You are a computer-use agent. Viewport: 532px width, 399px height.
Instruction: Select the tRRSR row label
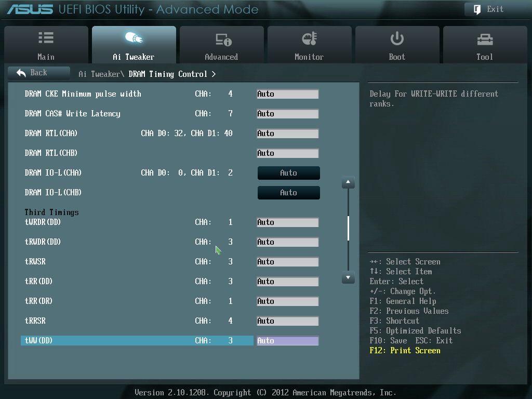click(35, 321)
